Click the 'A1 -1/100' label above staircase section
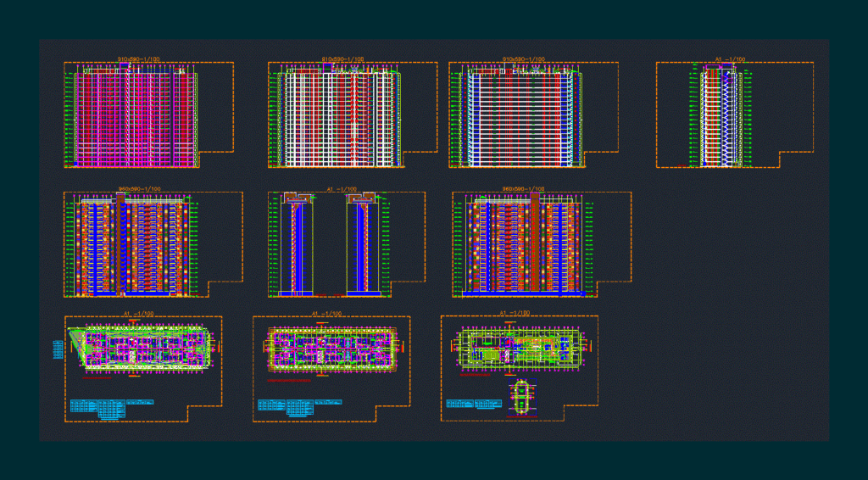 [730, 59]
